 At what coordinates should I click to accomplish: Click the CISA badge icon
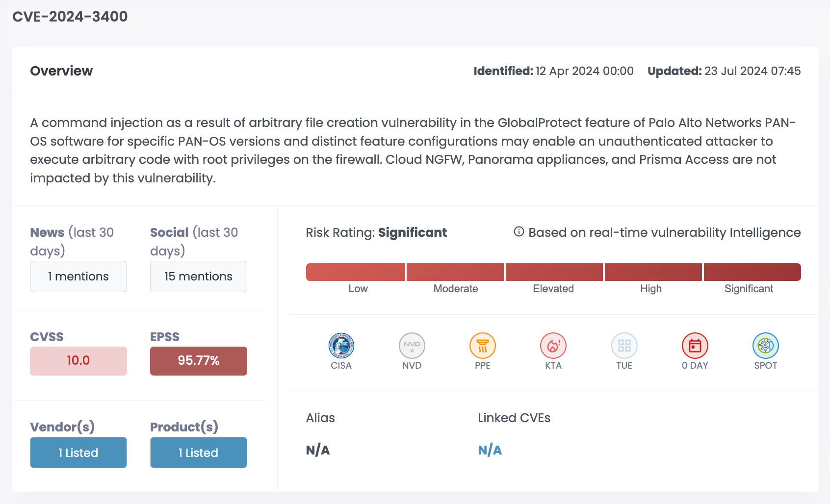coord(341,346)
